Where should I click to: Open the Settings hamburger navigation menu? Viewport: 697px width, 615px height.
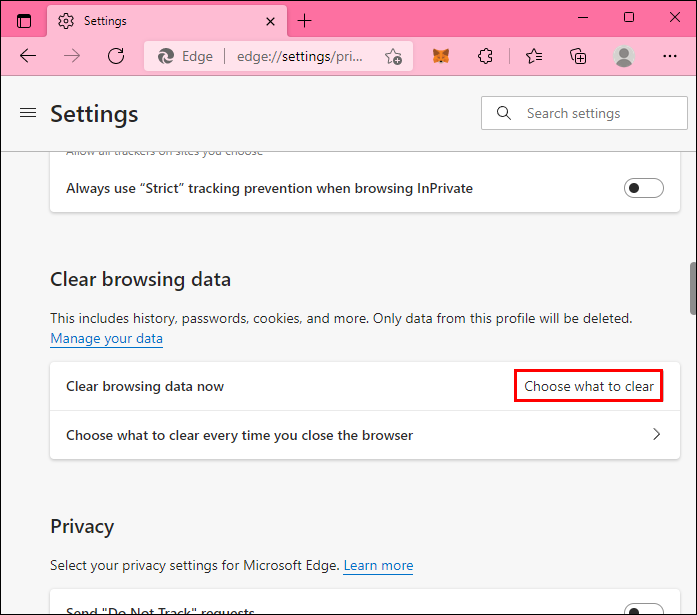point(28,113)
